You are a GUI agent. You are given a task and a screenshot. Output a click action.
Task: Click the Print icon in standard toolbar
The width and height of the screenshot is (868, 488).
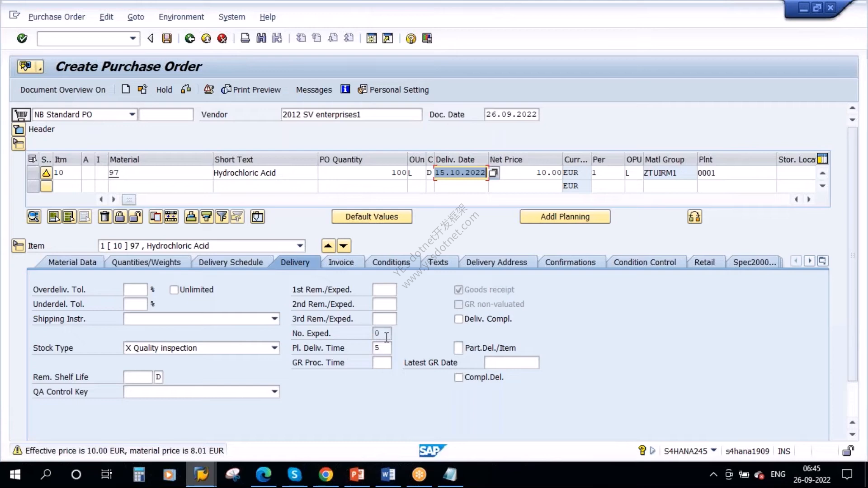pos(245,38)
